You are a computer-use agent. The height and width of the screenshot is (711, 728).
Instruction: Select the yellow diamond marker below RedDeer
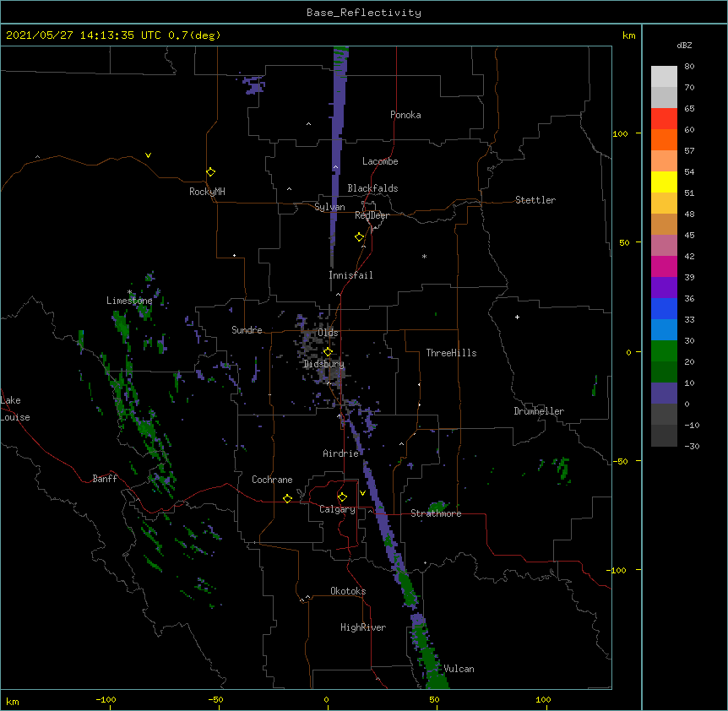(x=360, y=237)
